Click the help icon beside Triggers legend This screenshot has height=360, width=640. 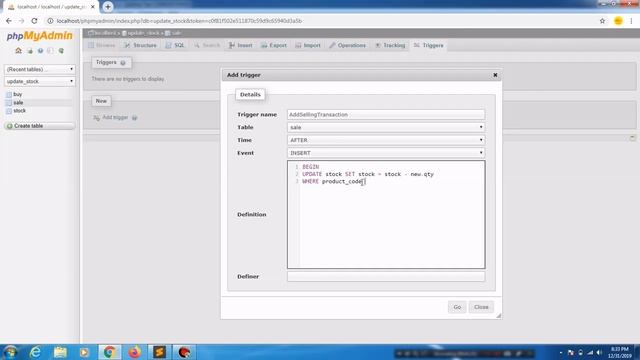point(123,62)
